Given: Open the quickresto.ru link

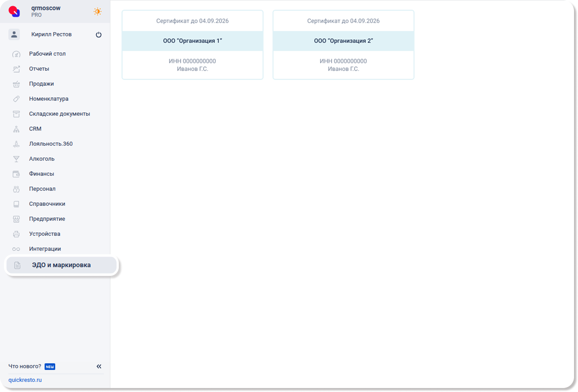Looking at the screenshot, I should (x=25, y=380).
